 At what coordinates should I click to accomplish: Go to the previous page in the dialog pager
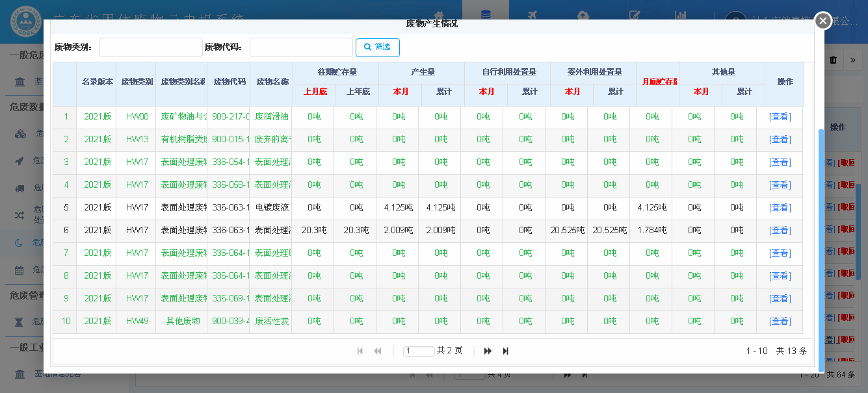click(x=377, y=351)
